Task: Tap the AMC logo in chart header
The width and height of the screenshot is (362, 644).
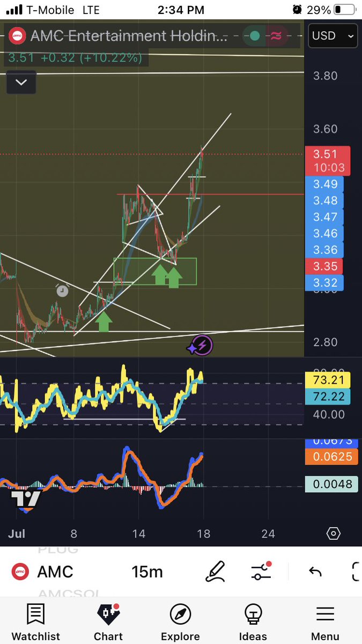Action: [x=17, y=36]
